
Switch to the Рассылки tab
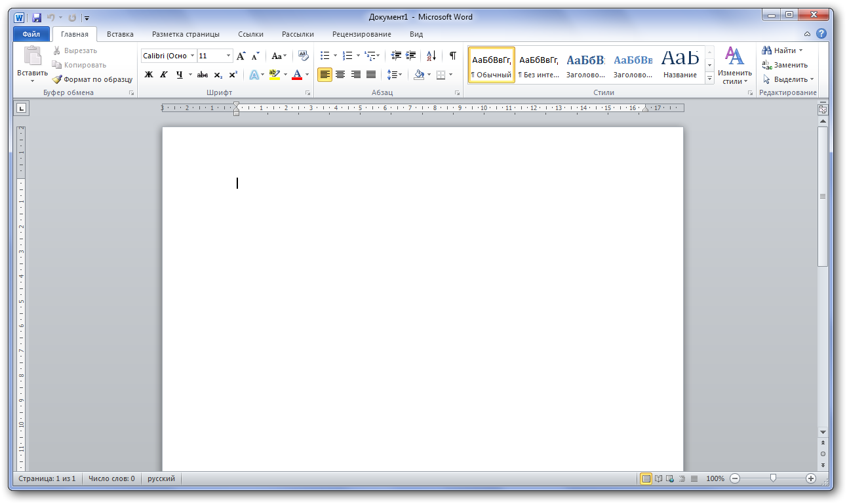pyautogui.click(x=298, y=34)
